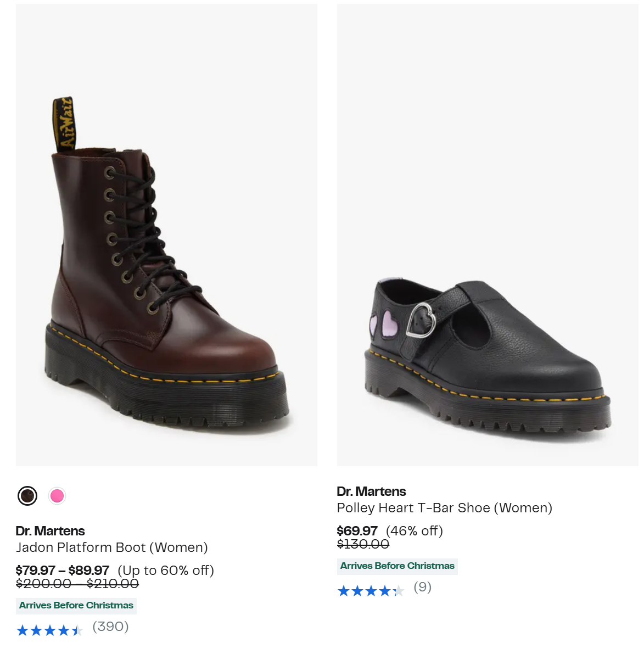Select the dark brown color swatch

pos(27,496)
